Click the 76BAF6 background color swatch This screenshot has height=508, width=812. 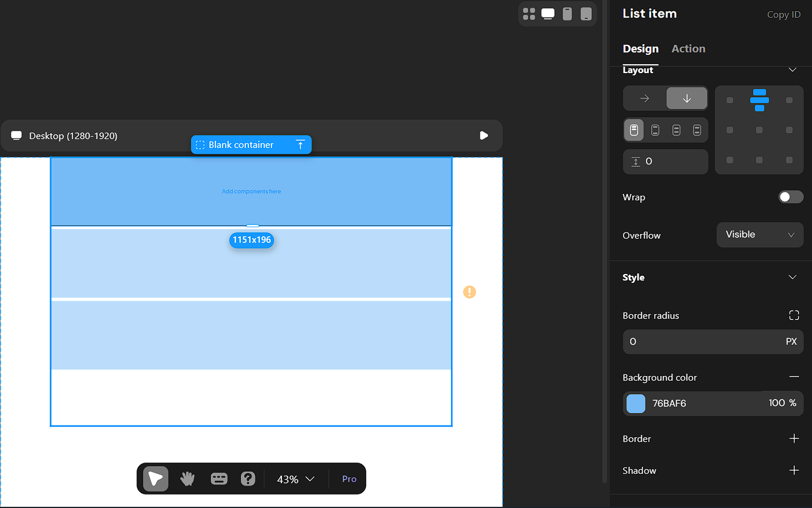tap(636, 404)
